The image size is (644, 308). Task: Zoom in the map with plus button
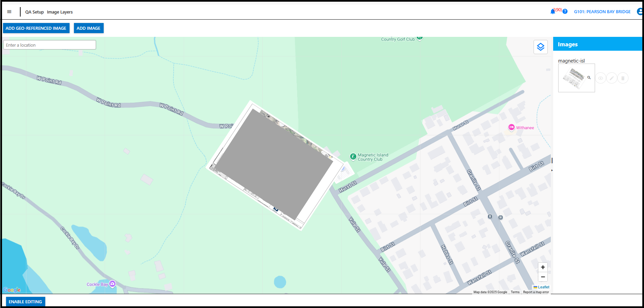[x=543, y=267]
